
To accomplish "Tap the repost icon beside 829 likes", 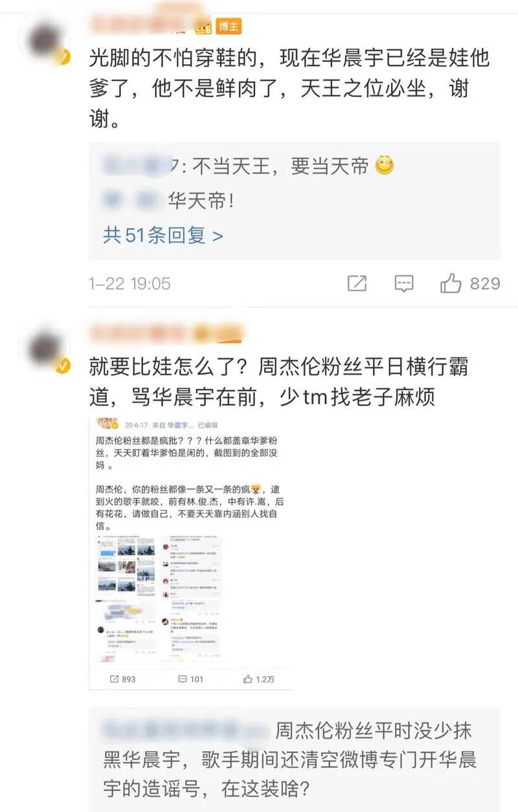I will click(357, 284).
